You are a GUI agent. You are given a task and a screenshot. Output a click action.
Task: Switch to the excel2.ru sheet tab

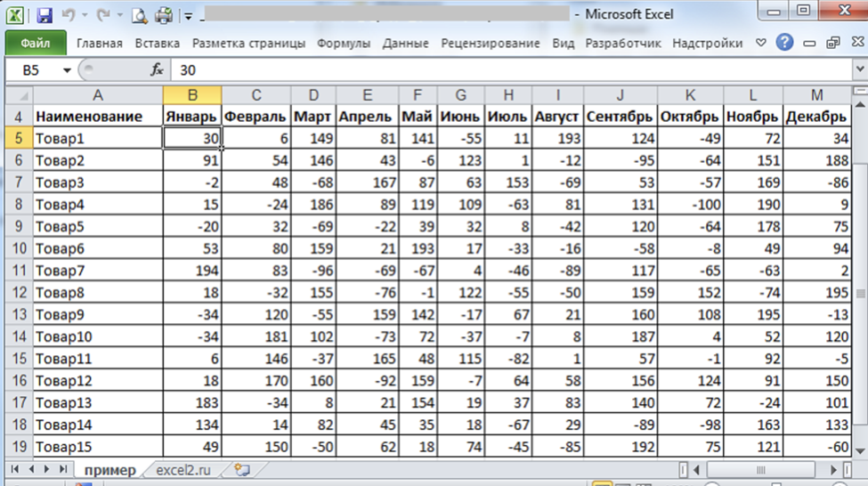(x=184, y=469)
